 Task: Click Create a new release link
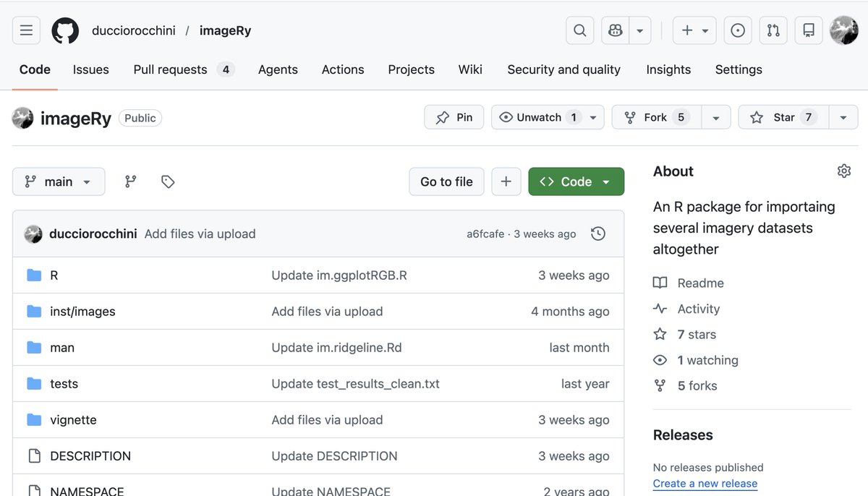(705, 484)
